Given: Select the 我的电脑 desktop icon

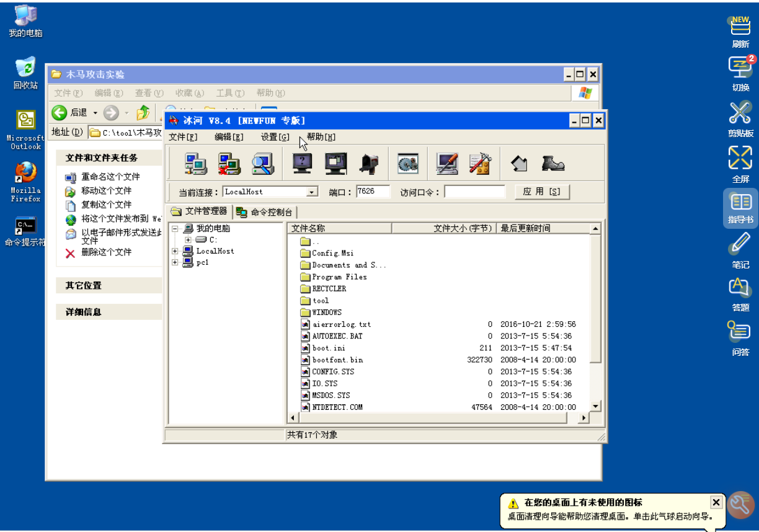Looking at the screenshot, I should click(x=25, y=21).
